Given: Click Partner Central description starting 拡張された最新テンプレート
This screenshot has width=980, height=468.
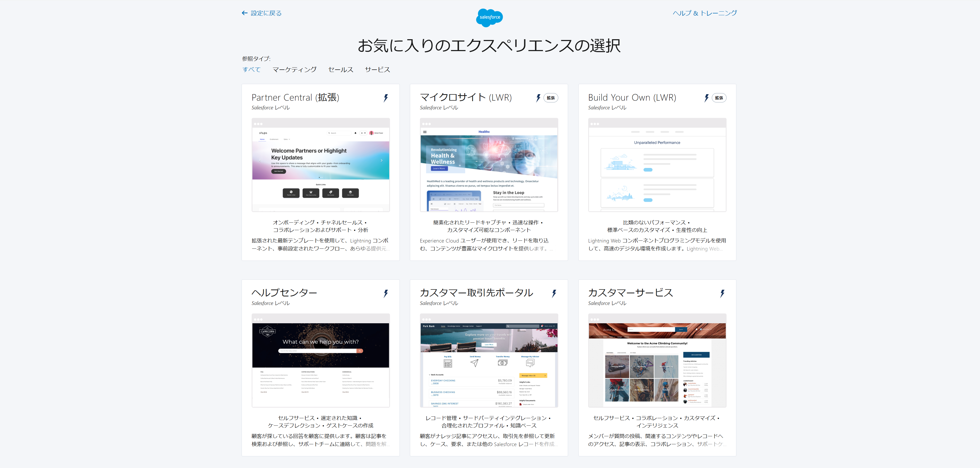Looking at the screenshot, I should [320, 245].
